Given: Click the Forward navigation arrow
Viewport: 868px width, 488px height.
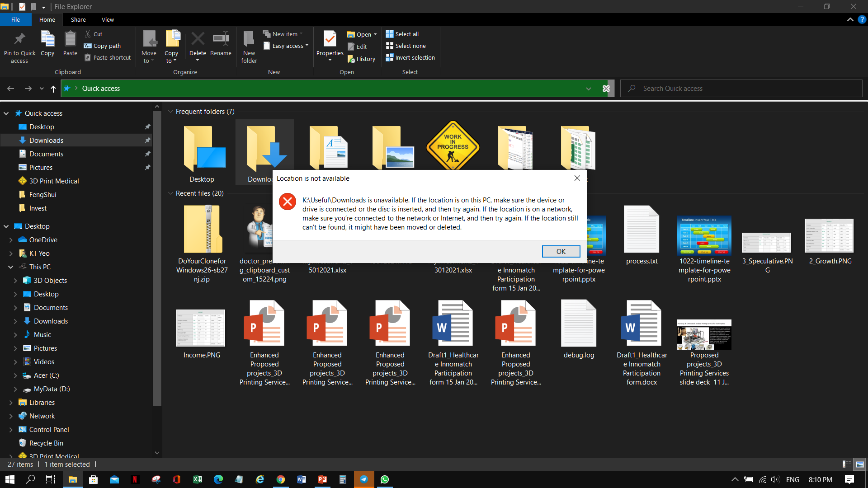Looking at the screenshot, I should click(x=28, y=89).
